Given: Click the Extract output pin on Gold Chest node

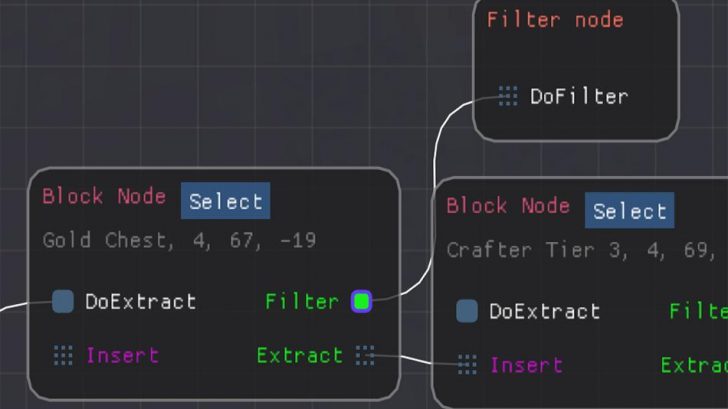Looking at the screenshot, I should [x=365, y=355].
